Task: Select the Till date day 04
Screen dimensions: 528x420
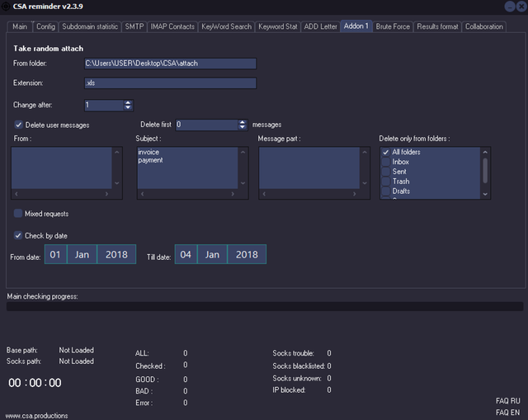Action: [186, 254]
